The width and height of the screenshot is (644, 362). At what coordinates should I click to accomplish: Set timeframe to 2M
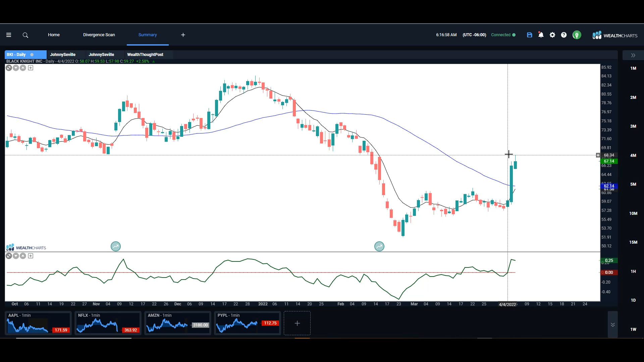tap(633, 98)
